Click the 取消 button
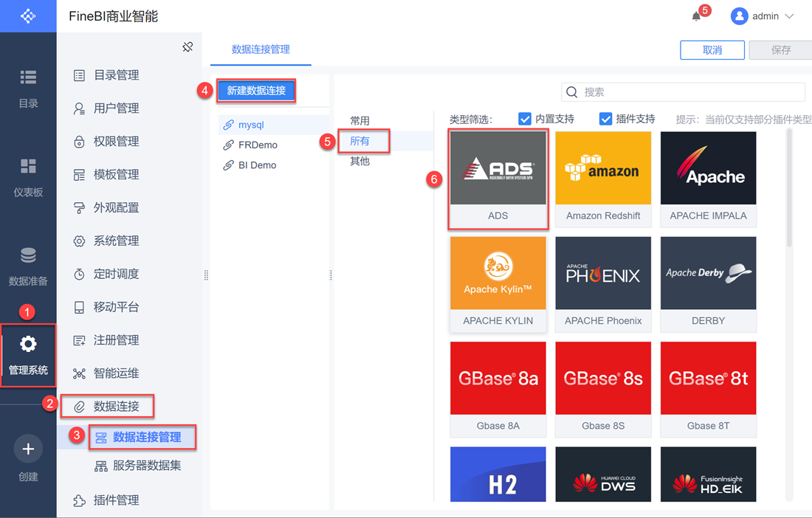812x518 pixels. point(712,49)
